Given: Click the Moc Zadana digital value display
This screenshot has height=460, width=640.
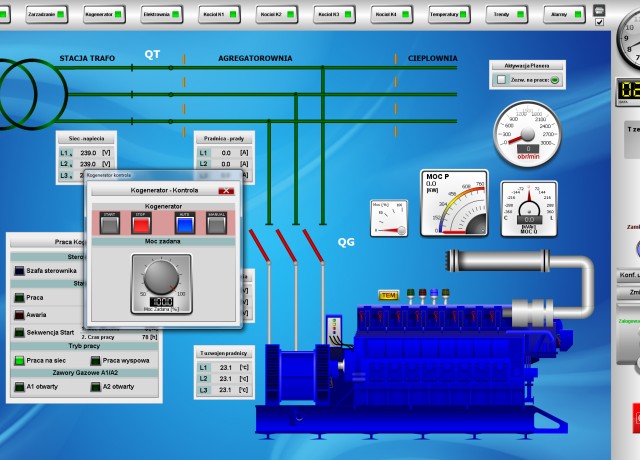Looking at the screenshot, I should (162, 302).
